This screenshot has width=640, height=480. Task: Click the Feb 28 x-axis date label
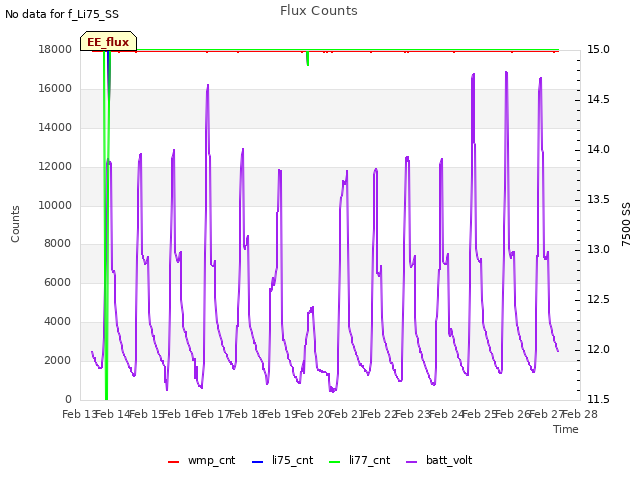(x=580, y=414)
